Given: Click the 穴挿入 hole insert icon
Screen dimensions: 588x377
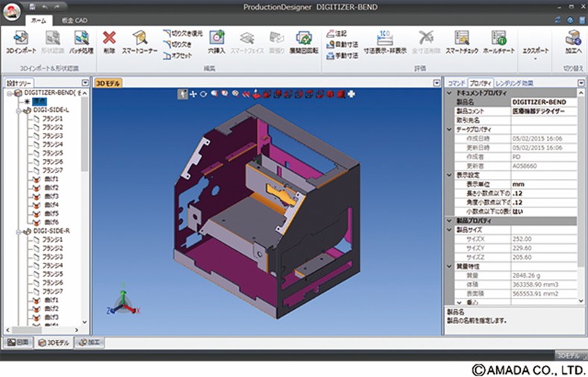Looking at the screenshot, I should click(216, 41).
